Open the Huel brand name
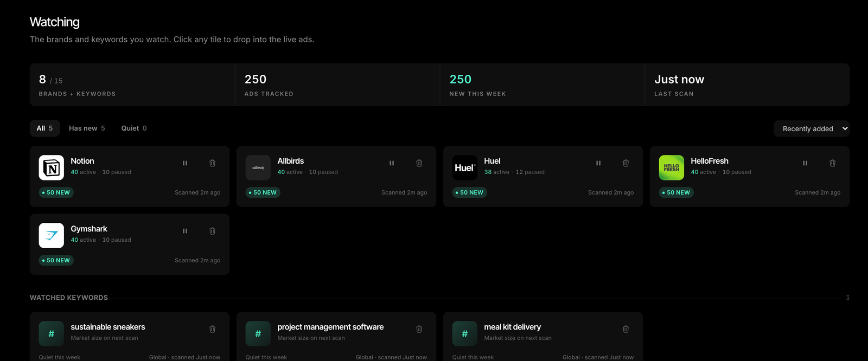Screen dimensions: 868x361 click(492, 161)
